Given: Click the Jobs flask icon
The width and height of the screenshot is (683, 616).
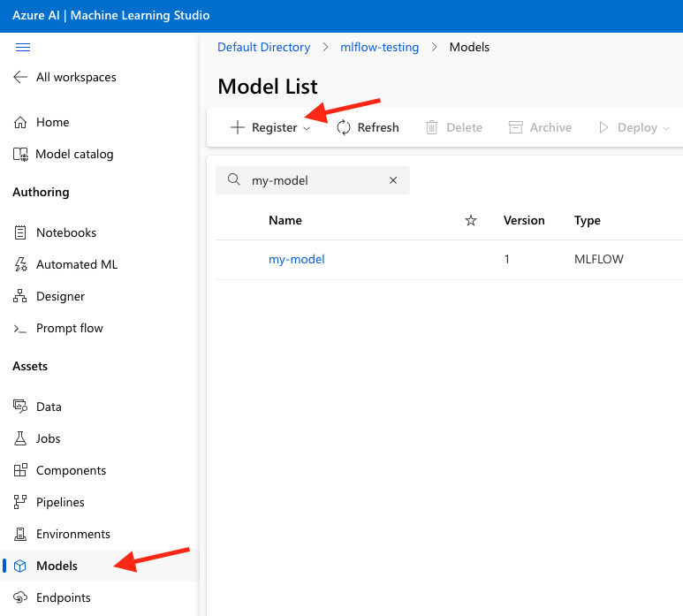Looking at the screenshot, I should [x=20, y=438].
